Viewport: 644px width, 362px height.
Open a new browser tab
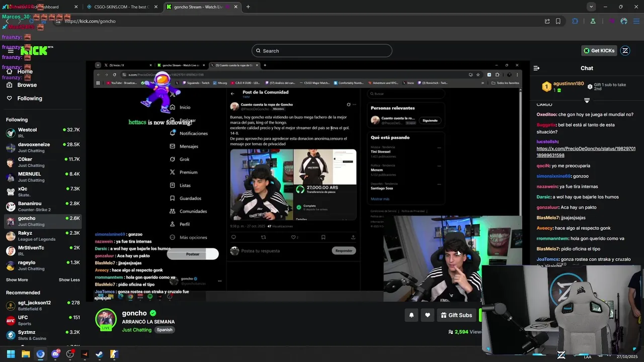point(248,7)
